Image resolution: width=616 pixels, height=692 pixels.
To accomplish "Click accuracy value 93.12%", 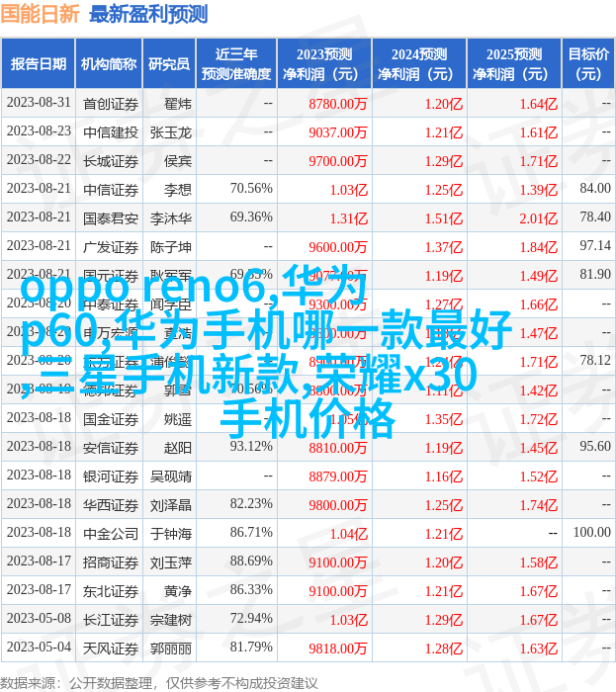I will click(x=251, y=446).
